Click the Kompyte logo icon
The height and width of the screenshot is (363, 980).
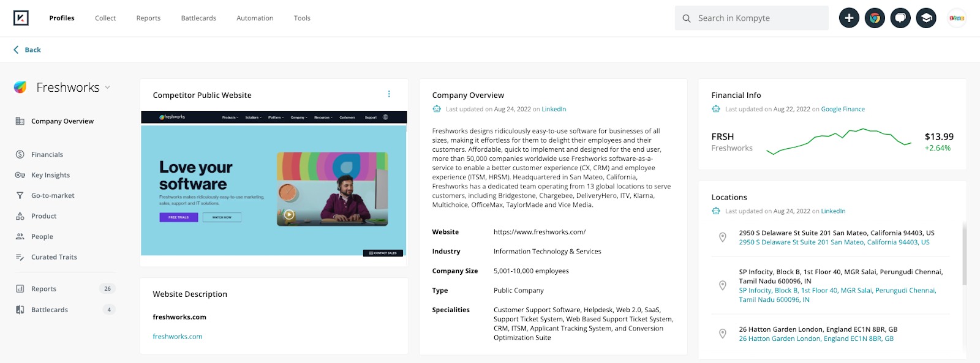coord(21,18)
